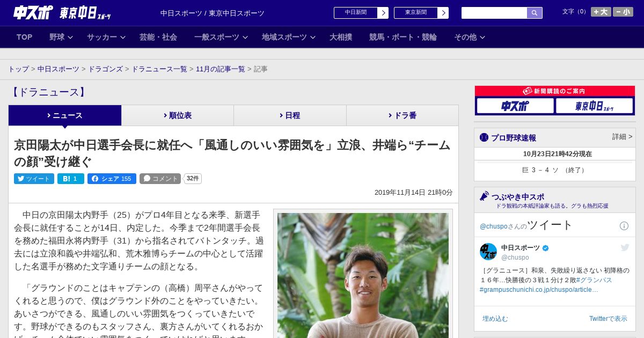644x338 pixels.
Task: Click the verified badge next to 中日スポーツ
Action: (546, 248)
